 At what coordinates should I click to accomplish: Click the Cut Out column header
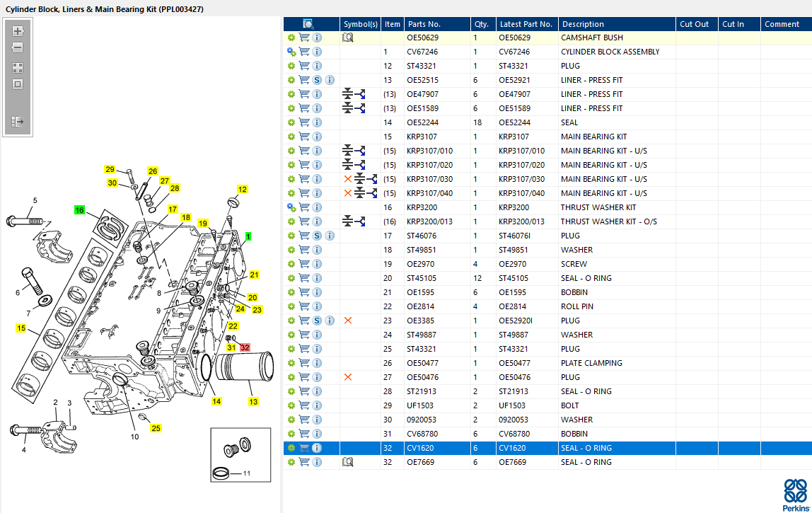click(697, 24)
